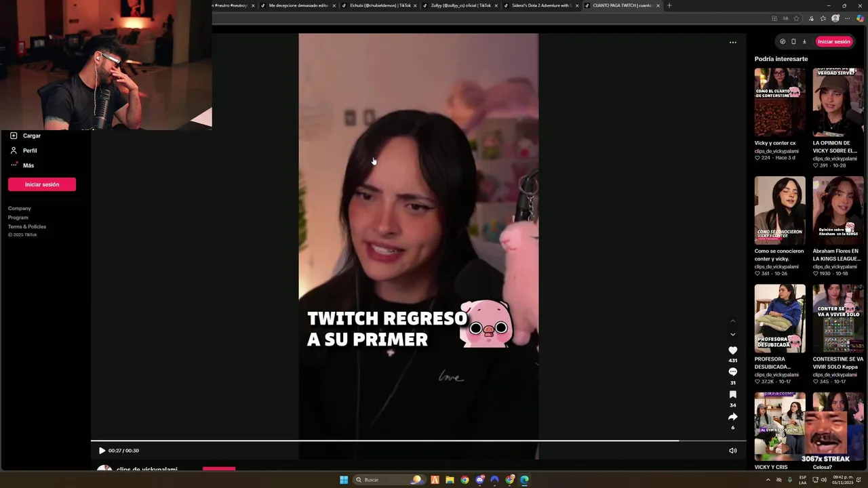868x488 pixels.
Task: Open the three-dot video options menu
Action: point(732,42)
